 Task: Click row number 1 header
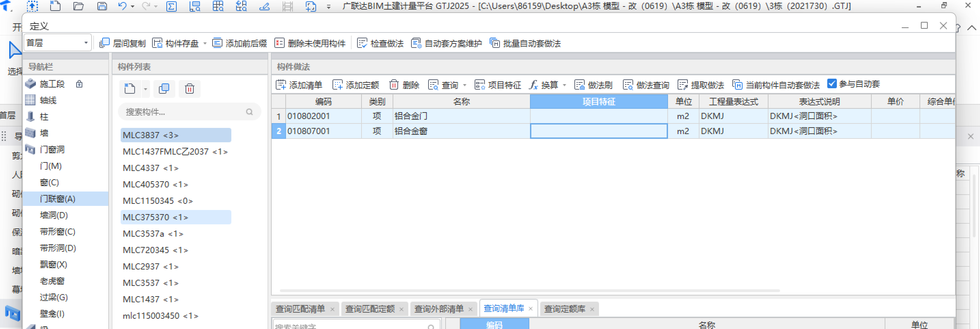click(278, 116)
